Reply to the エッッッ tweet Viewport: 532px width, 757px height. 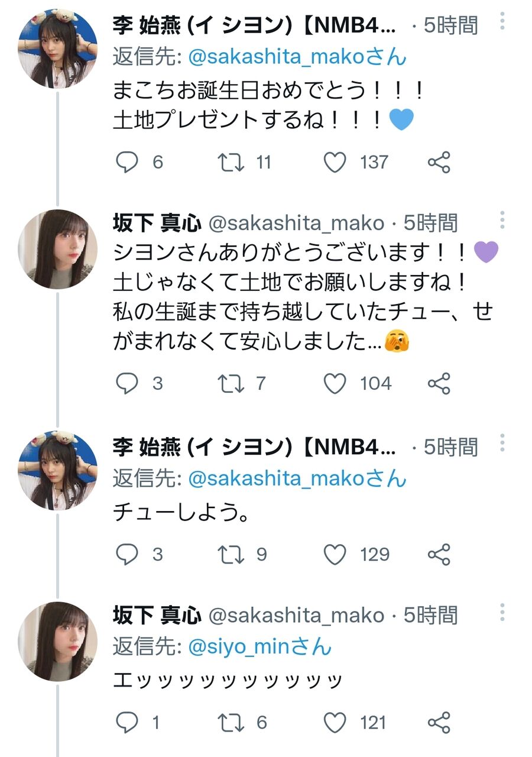click(126, 722)
